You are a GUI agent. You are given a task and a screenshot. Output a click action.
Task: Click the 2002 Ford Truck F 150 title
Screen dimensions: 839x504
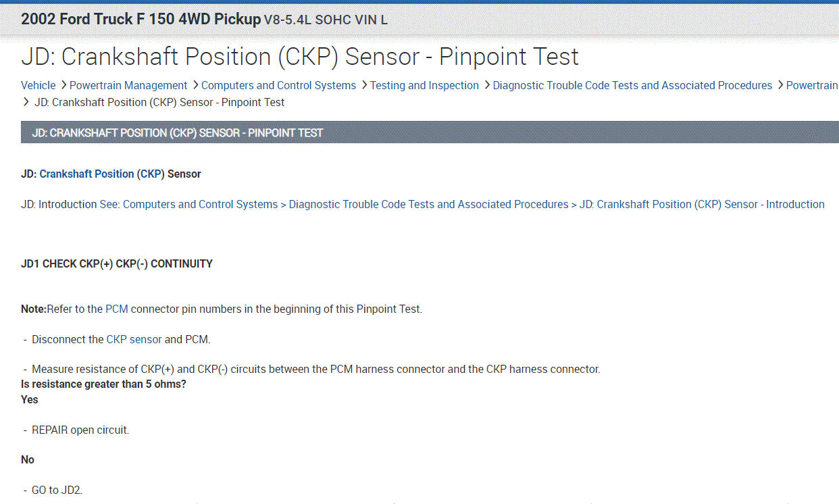pyautogui.click(x=141, y=20)
